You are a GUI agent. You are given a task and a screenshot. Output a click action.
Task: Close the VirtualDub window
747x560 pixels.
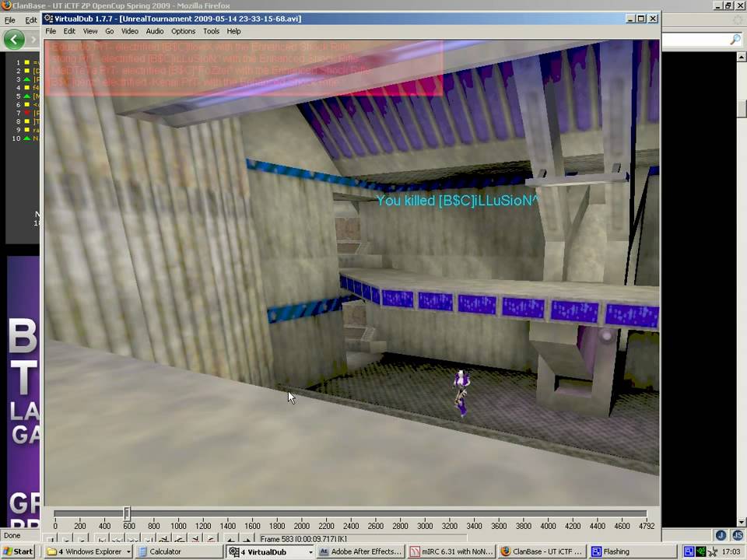[x=653, y=19]
